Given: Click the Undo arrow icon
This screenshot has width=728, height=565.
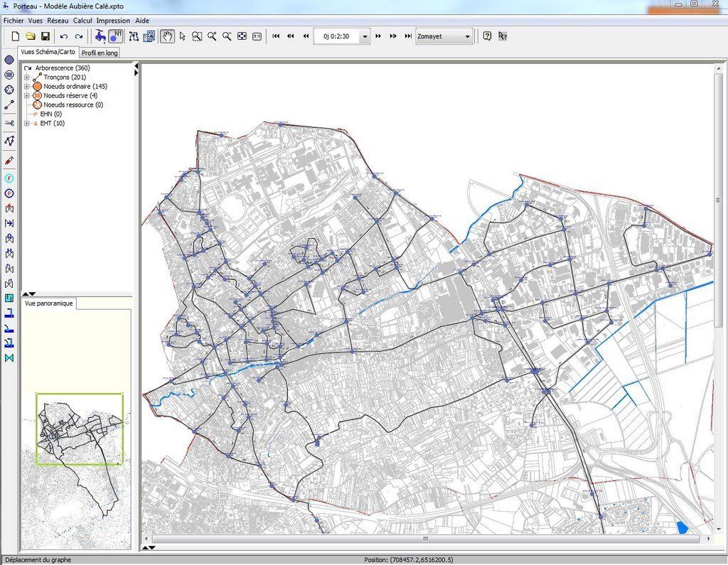Looking at the screenshot, I should coord(64,36).
